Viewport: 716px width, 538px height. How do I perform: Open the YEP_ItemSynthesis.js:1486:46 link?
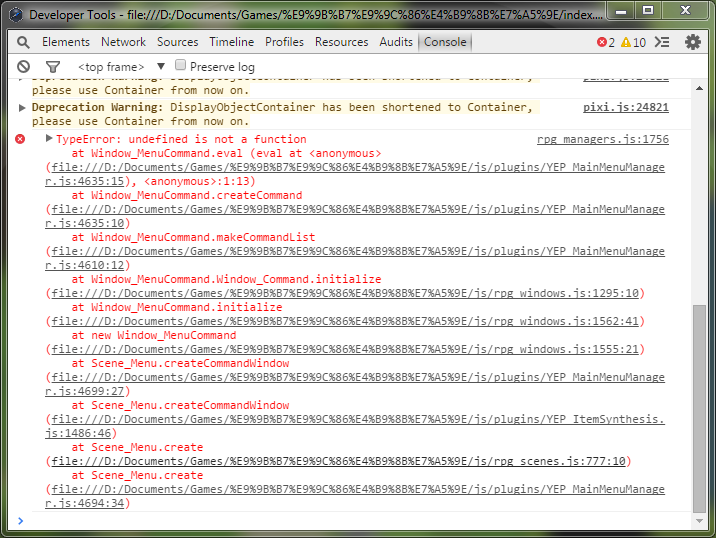point(355,426)
